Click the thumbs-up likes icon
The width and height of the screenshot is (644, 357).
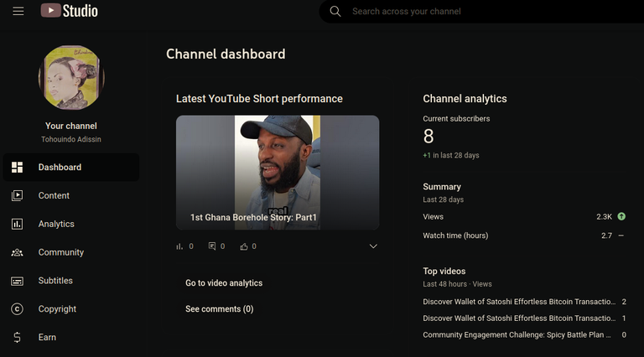244,246
